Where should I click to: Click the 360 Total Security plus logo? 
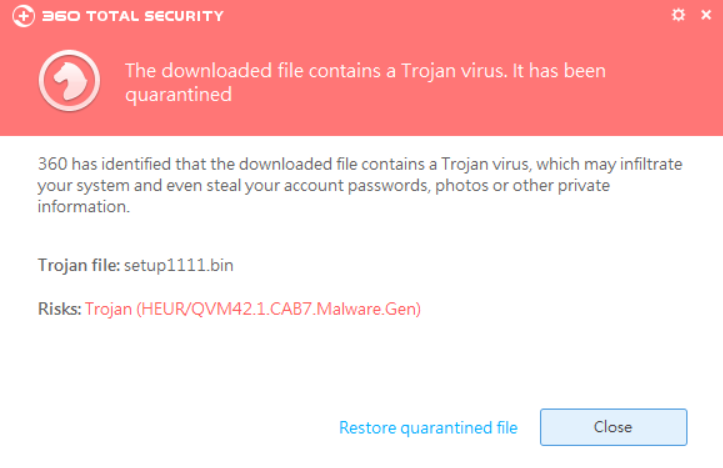24,16
